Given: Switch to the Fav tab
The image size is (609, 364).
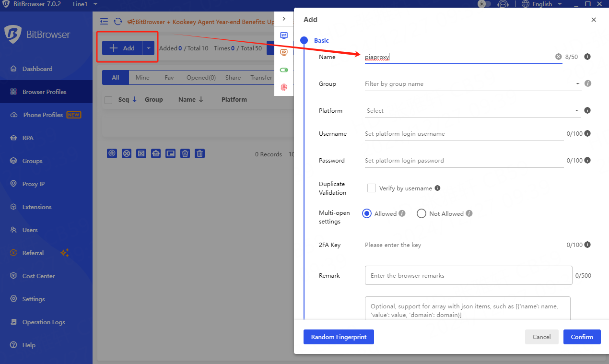Looking at the screenshot, I should (169, 78).
